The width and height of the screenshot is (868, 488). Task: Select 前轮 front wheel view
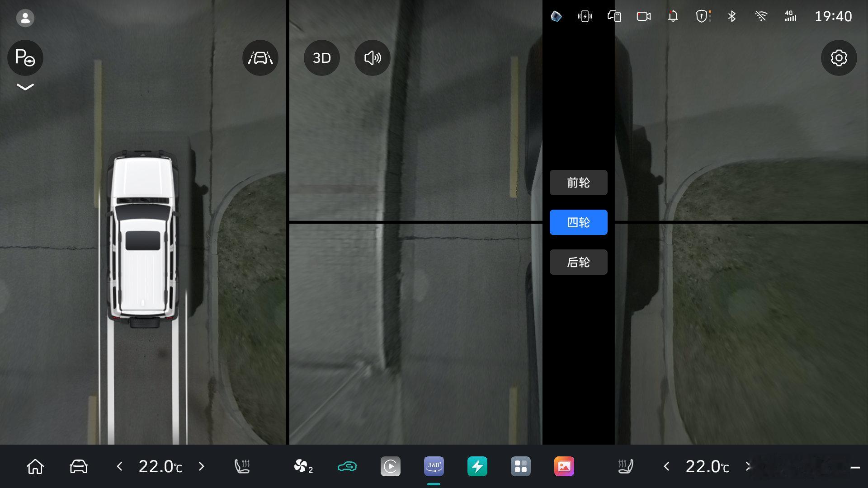pos(578,183)
